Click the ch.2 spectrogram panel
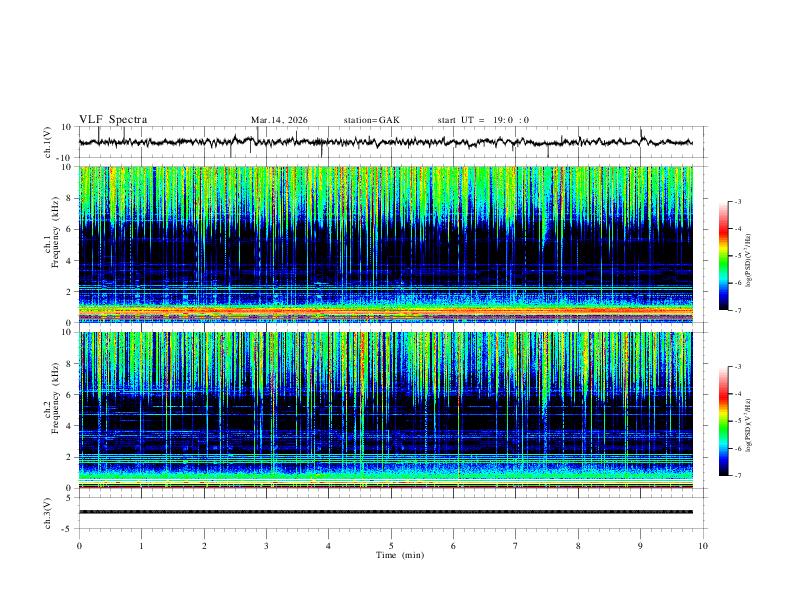The height and width of the screenshot is (612, 792). [x=386, y=410]
